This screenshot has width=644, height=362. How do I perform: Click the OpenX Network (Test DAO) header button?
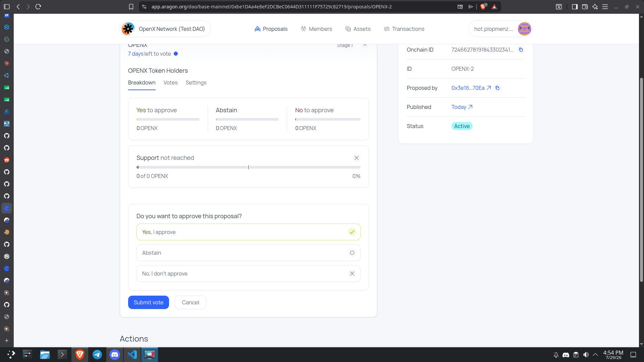[x=165, y=29]
